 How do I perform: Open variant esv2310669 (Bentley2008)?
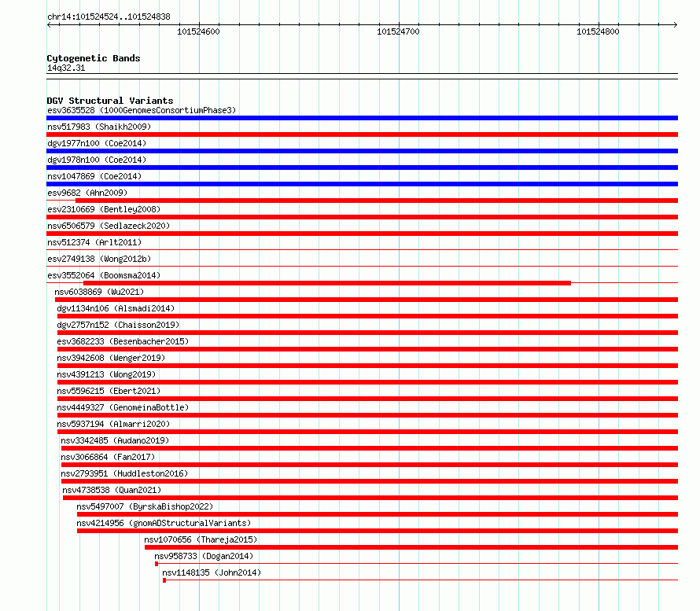(104, 209)
